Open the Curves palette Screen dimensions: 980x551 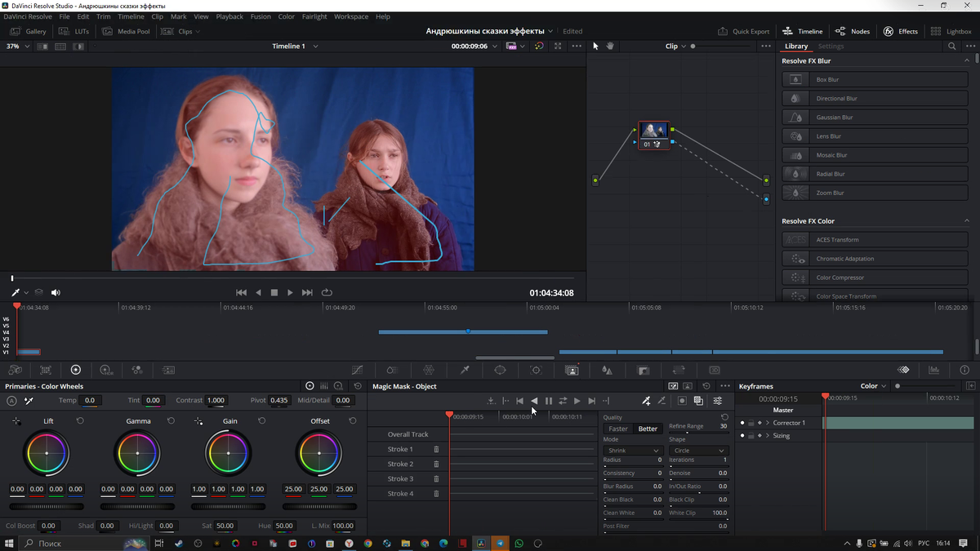coord(357,370)
